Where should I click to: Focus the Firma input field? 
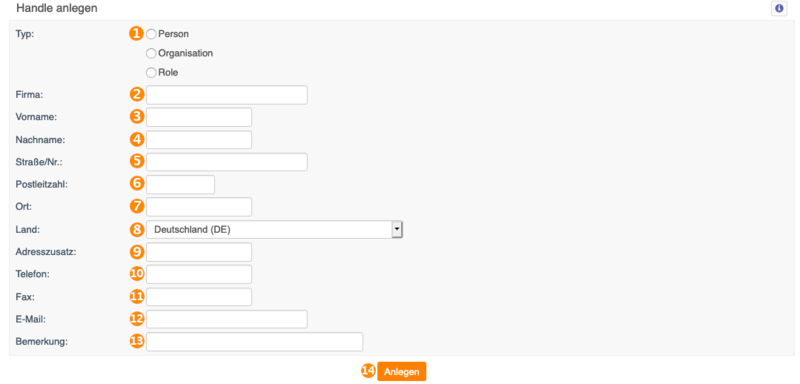pos(227,95)
